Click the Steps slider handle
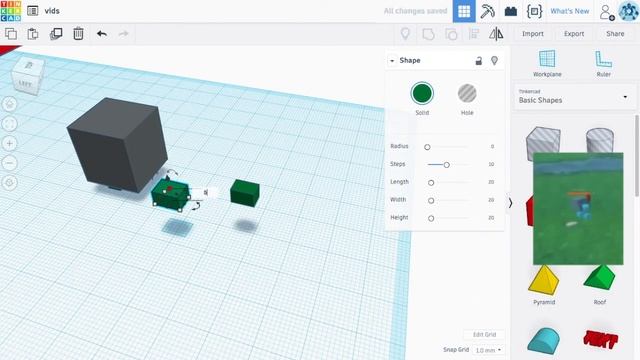The image size is (640, 360). [447, 165]
